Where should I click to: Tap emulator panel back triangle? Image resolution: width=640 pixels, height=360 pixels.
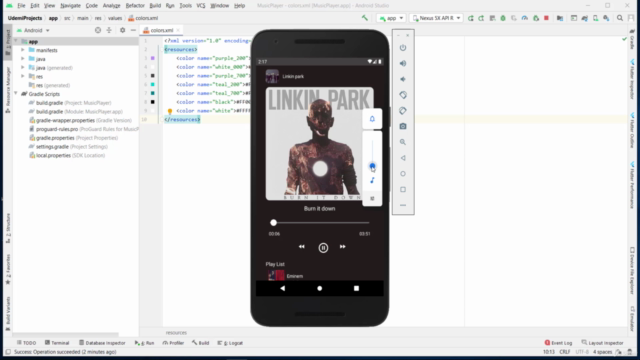(x=403, y=158)
